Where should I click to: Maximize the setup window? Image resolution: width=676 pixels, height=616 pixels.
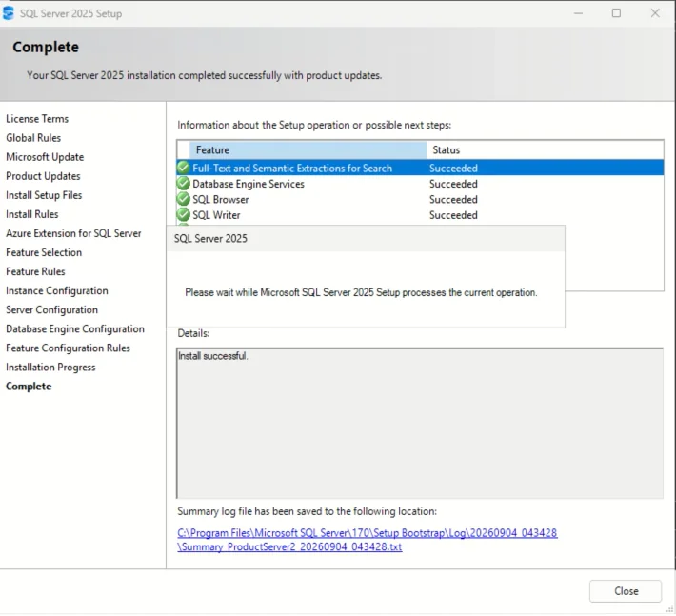[x=617, y=13]
